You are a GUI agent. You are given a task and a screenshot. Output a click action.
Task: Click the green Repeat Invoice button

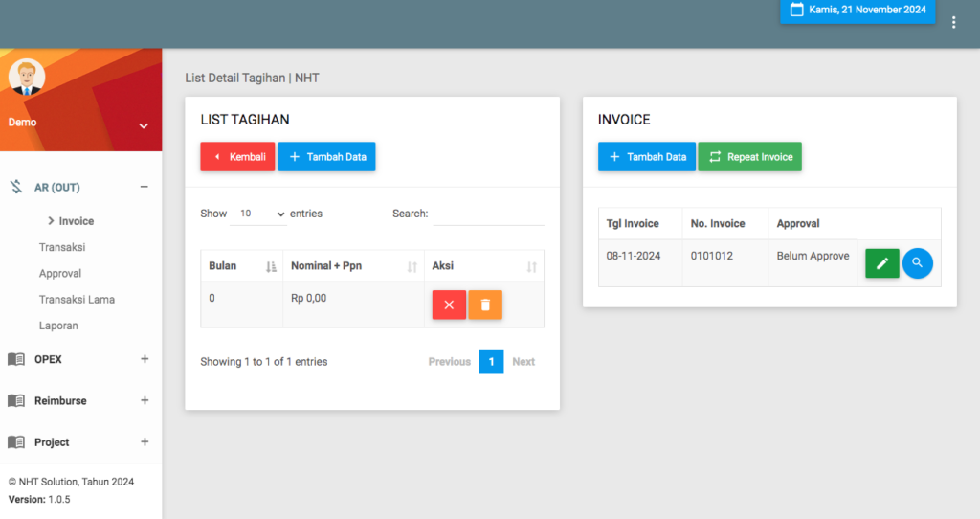(x=749, y=157)
